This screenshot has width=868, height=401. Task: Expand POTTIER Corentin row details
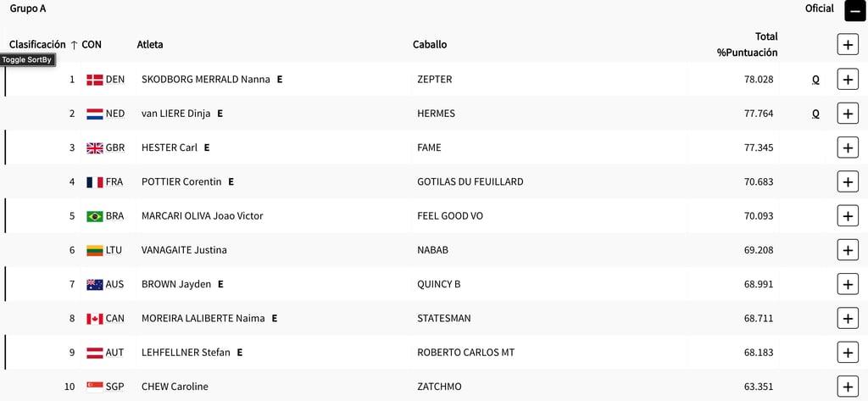[x=848, y=181]
